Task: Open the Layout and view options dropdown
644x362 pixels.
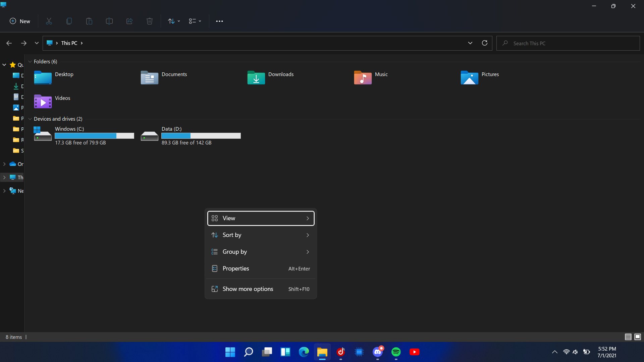Action: [195, 21]
